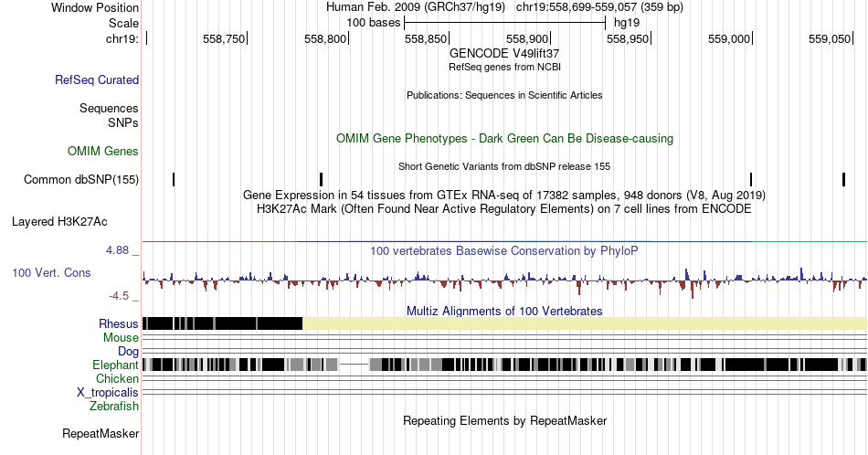Click the 100 vertebrates Basewise Conservation by PhyloP title
Image resolution: width=868 pixels, height=455 pixels.
pos(504,250)
